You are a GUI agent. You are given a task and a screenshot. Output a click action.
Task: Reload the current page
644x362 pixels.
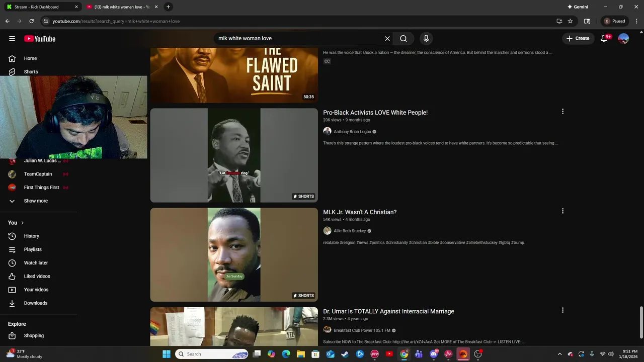coord(31,21)
